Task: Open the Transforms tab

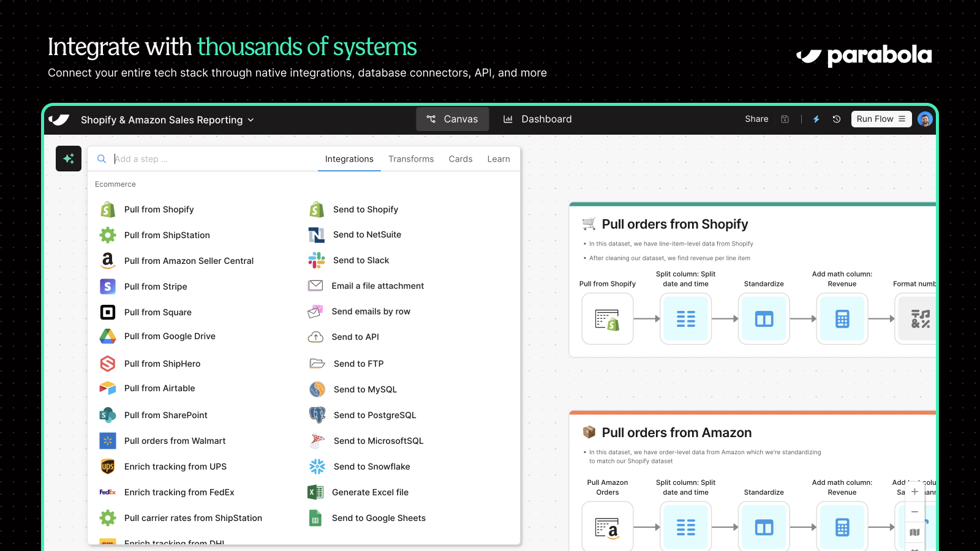Action: point(411,159)
